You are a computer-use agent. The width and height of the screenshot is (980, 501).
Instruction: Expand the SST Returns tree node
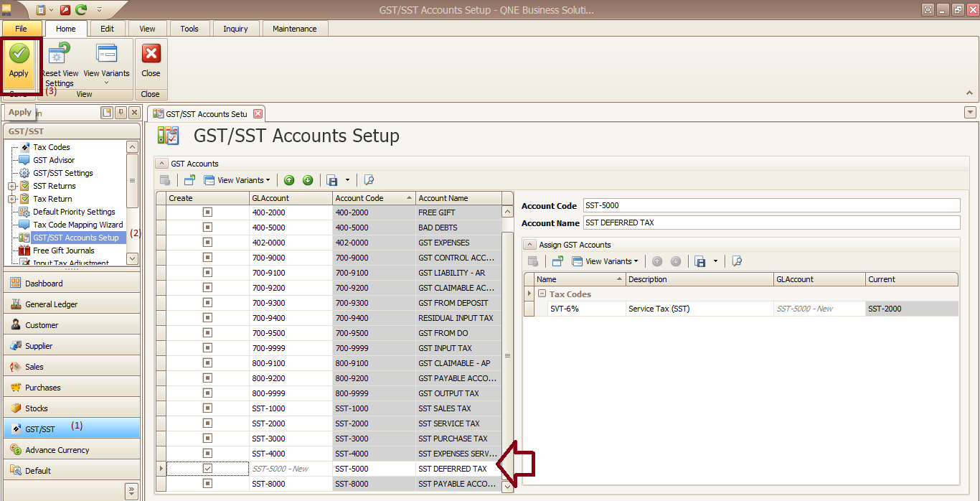tap(12, 186)
